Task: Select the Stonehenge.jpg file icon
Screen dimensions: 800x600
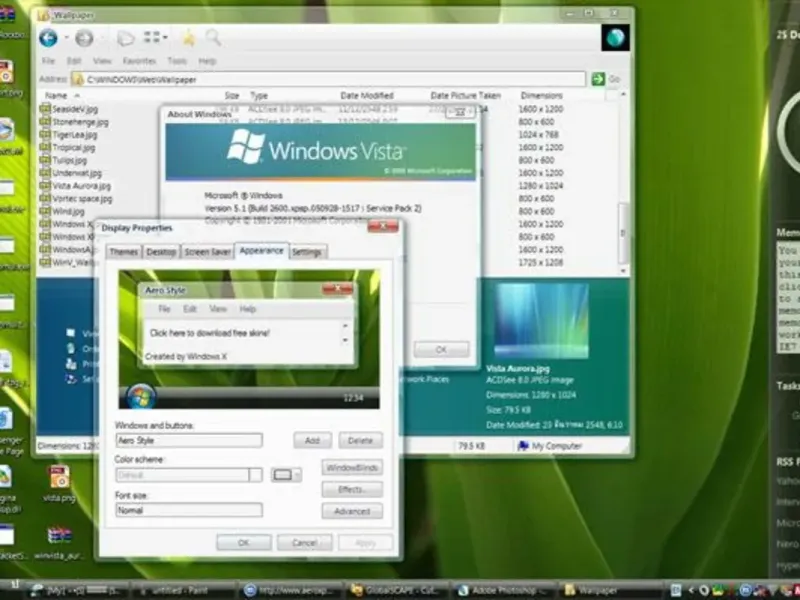Action: pos(45,121)
